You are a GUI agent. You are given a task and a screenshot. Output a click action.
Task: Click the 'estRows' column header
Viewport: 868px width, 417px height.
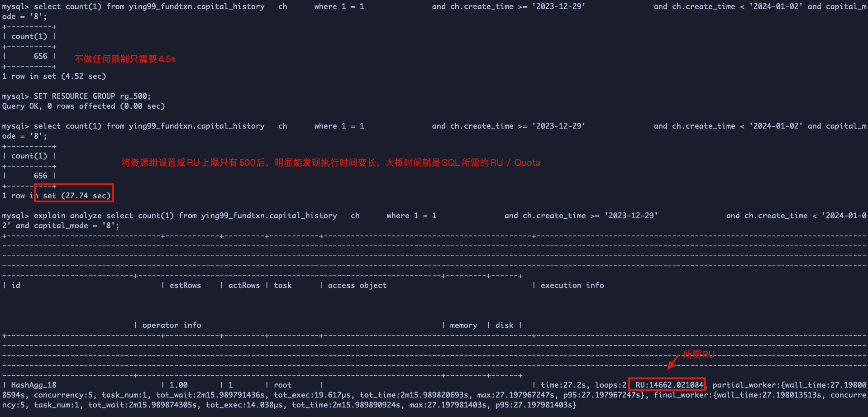click(x=185, y=285)
